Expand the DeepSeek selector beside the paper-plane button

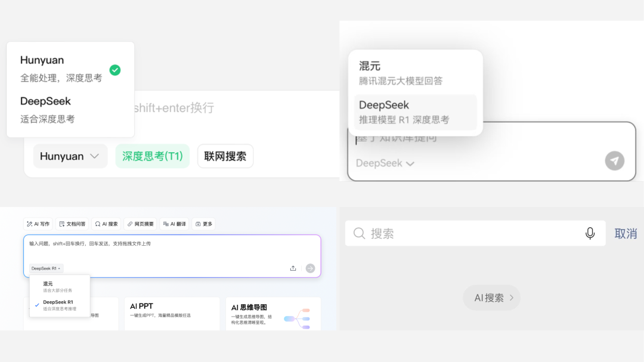tap(385, 163)
